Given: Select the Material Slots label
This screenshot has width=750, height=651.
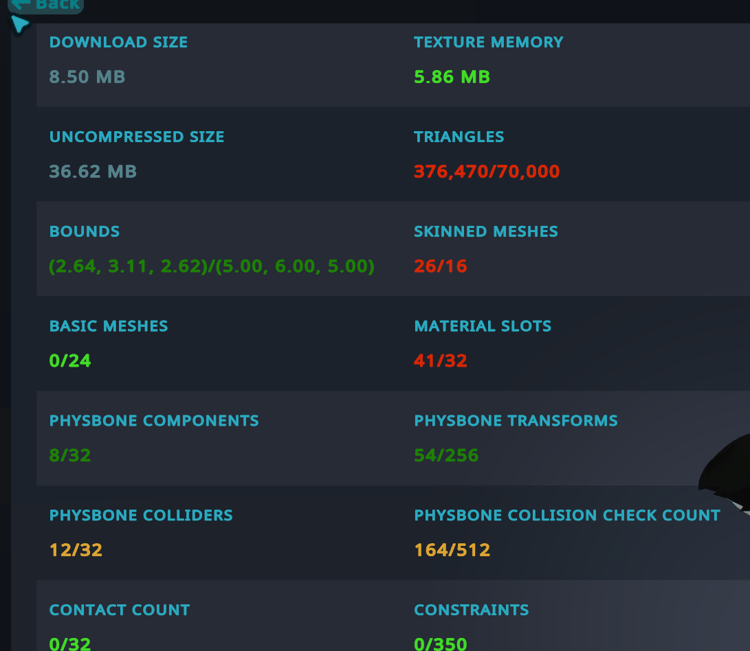Looking at the screenshot, I should click(x=483, y=326).
